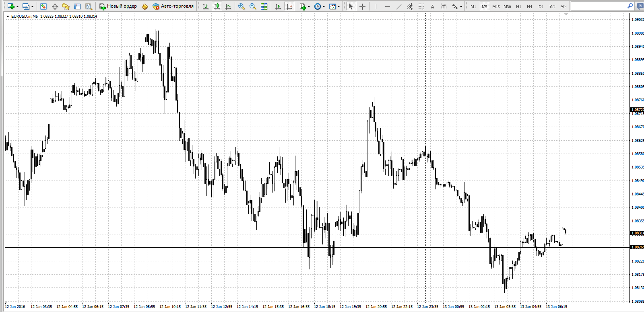
Task: Click the Новый ордер button
Action: (x=118, y=6)
